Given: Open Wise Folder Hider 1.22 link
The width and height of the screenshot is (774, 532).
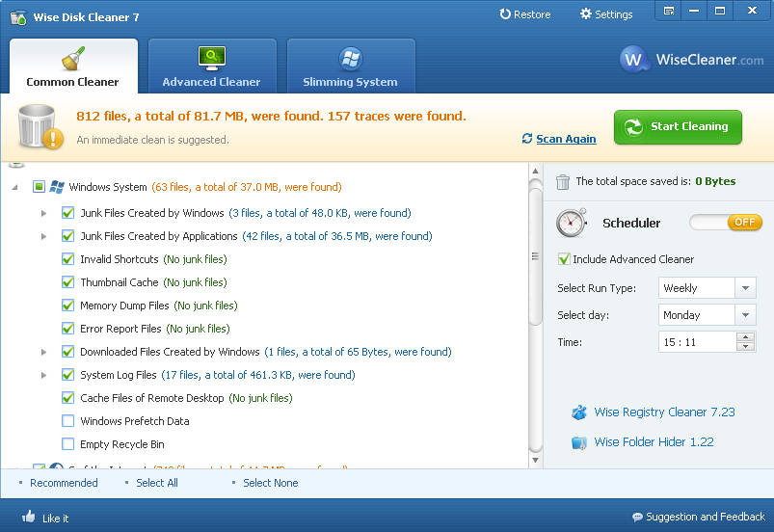Looking at the screenshot, I should coord(654,442).
